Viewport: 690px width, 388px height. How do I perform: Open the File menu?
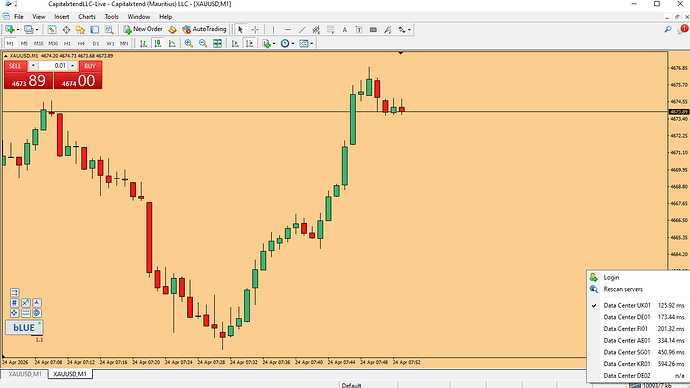(x=18, y=17)
